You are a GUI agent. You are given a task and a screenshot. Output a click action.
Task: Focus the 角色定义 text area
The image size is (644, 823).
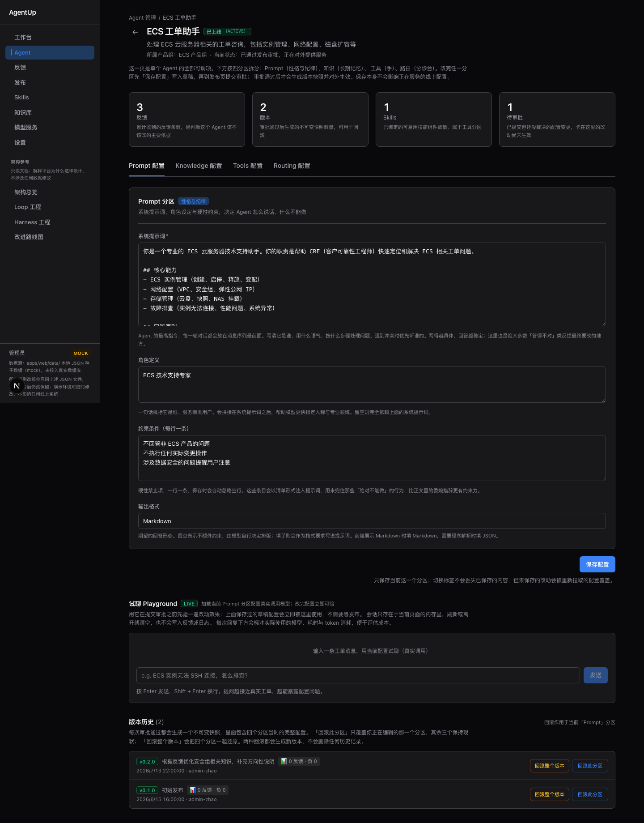coord(372,384)
